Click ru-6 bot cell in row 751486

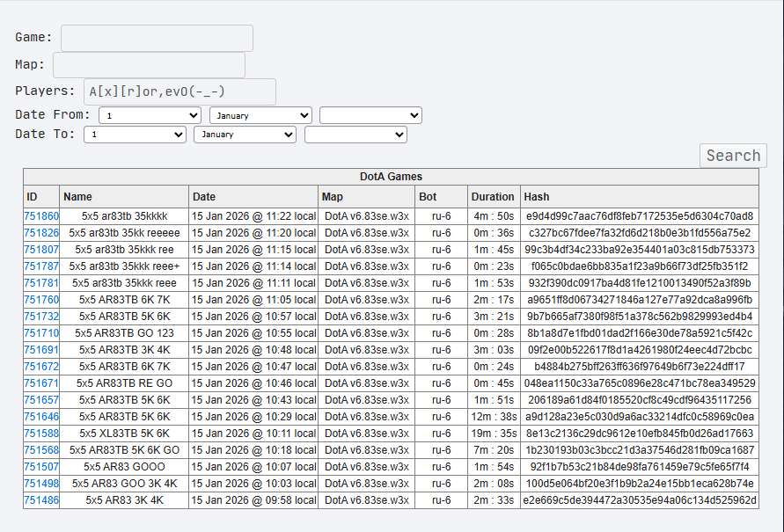coord(442,500)
